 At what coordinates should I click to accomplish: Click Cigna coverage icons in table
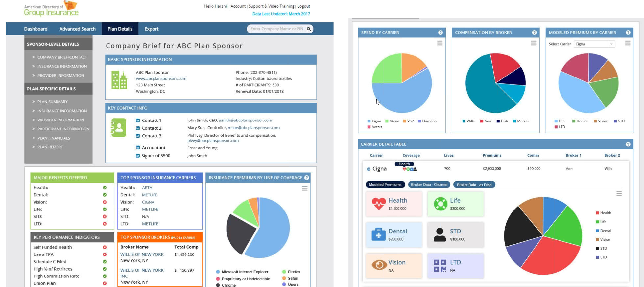point(410,169)
